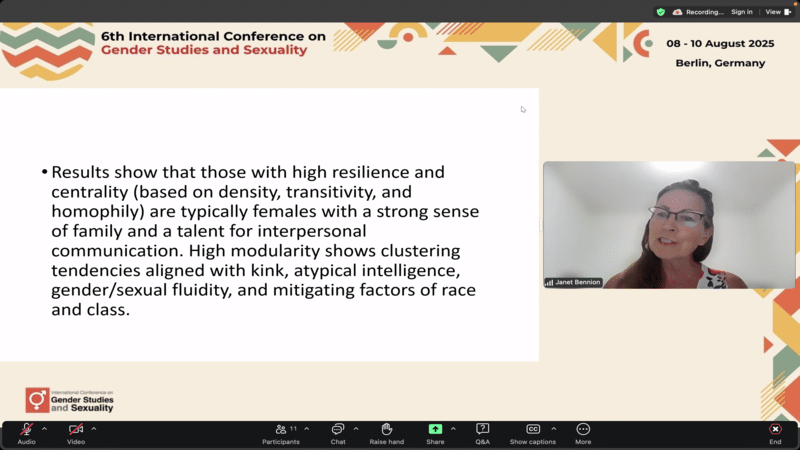Expand the Show captions options chevron
The height and width of the screenshot is (450, 800).
pyautogui.click(x=553, y=428)
